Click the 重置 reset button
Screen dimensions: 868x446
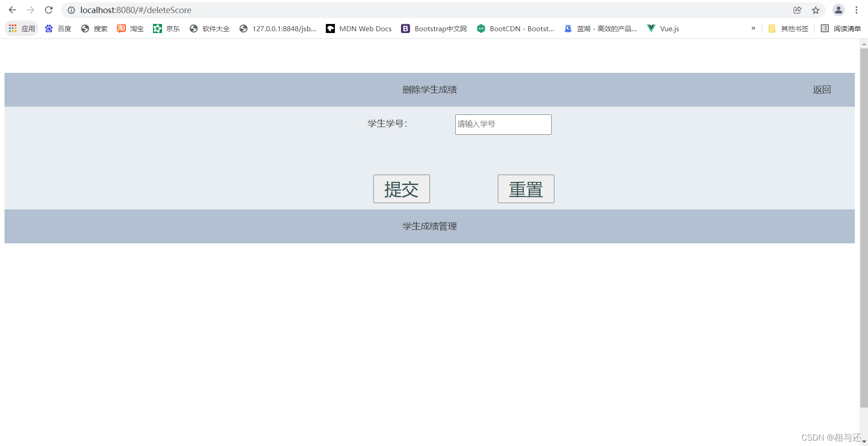pyautogui.click(x=526, y=189)
